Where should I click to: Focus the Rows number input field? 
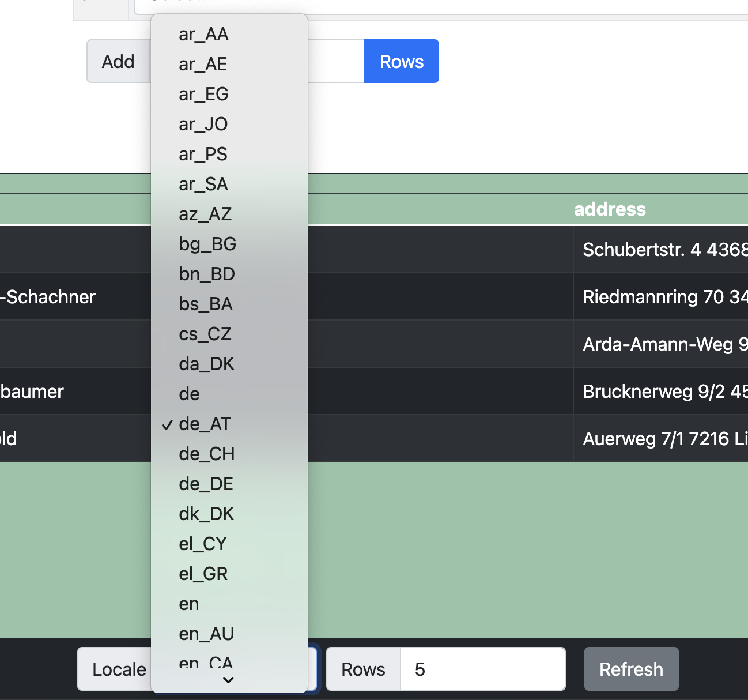tap(482, 669)
